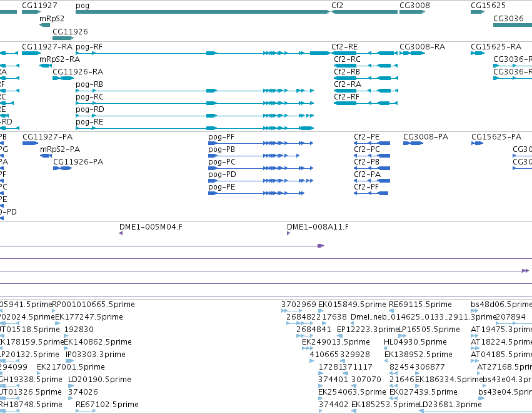
Task: Select the DME1-005M04.F BAC end label
Action: pyautogui.click(x=151, y=227)
